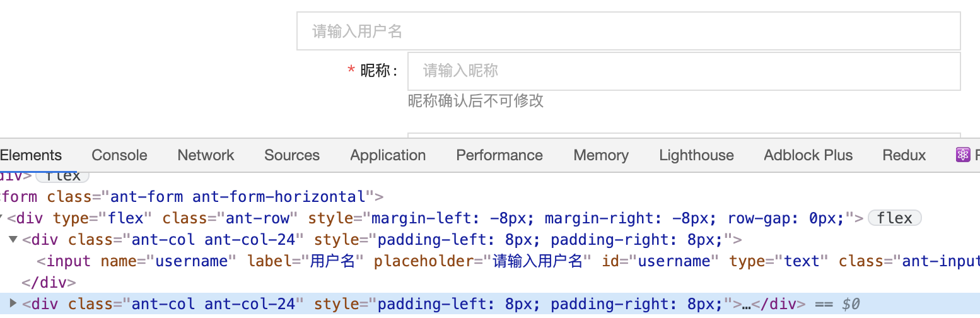Switch to the Performance tab
The height and width of the screenshot is (318, 980).
499,155
